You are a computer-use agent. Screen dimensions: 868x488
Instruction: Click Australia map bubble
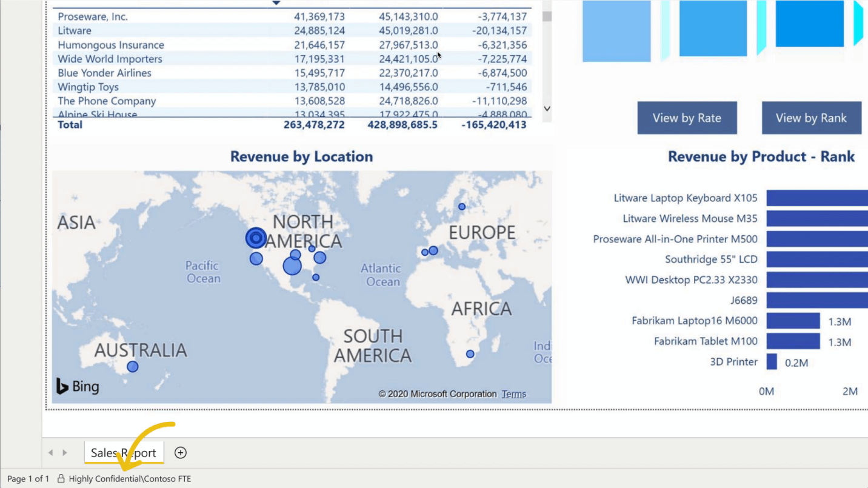(x=133, y=367)
